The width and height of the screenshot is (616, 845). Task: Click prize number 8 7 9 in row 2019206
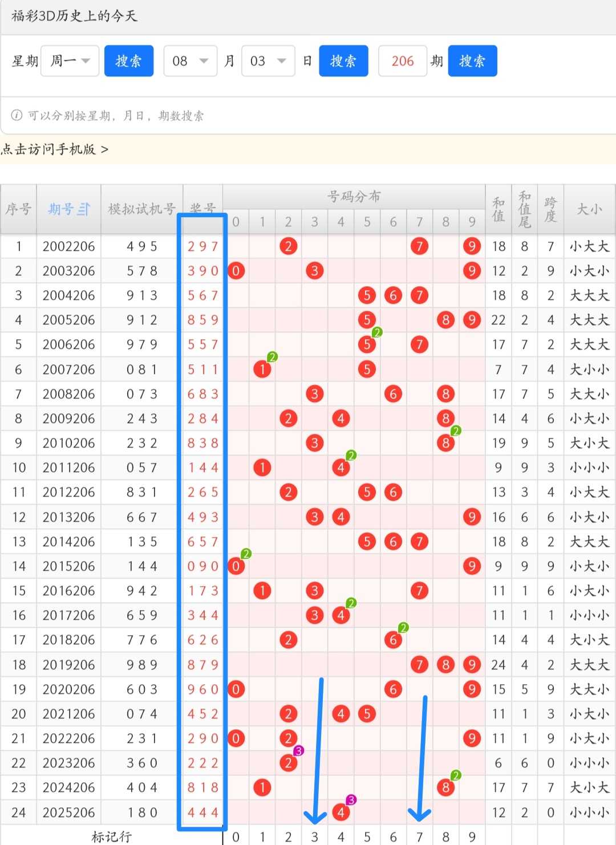(x=203, y=665)
